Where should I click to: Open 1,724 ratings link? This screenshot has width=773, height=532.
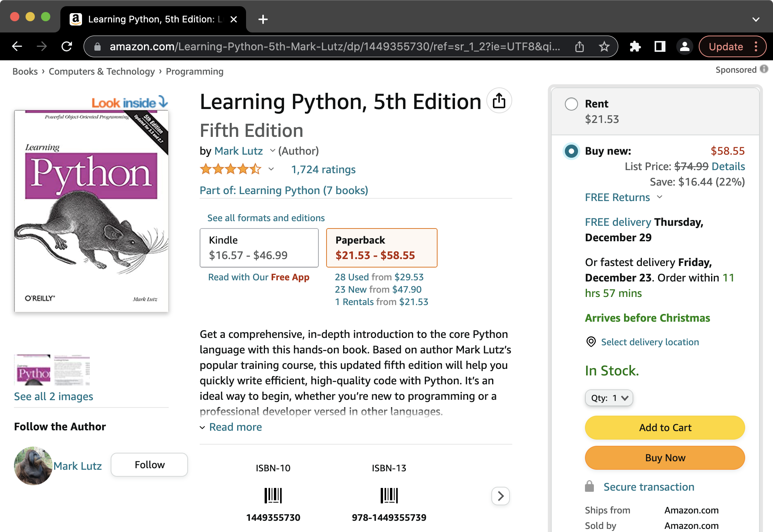pyautogui.click(x=323, y=170)
